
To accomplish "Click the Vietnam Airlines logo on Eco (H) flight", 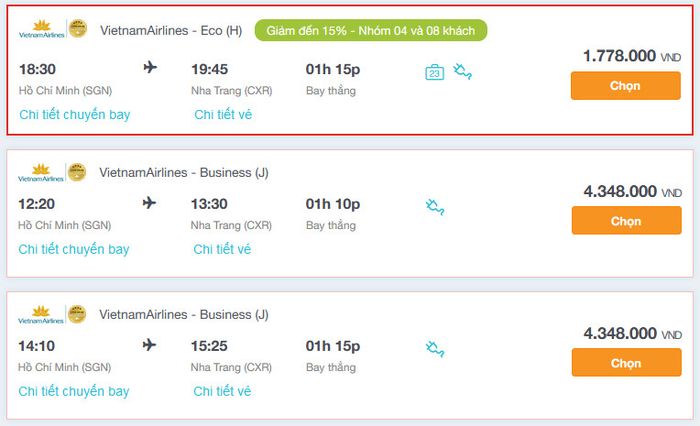I will click(x=41, y=30).
